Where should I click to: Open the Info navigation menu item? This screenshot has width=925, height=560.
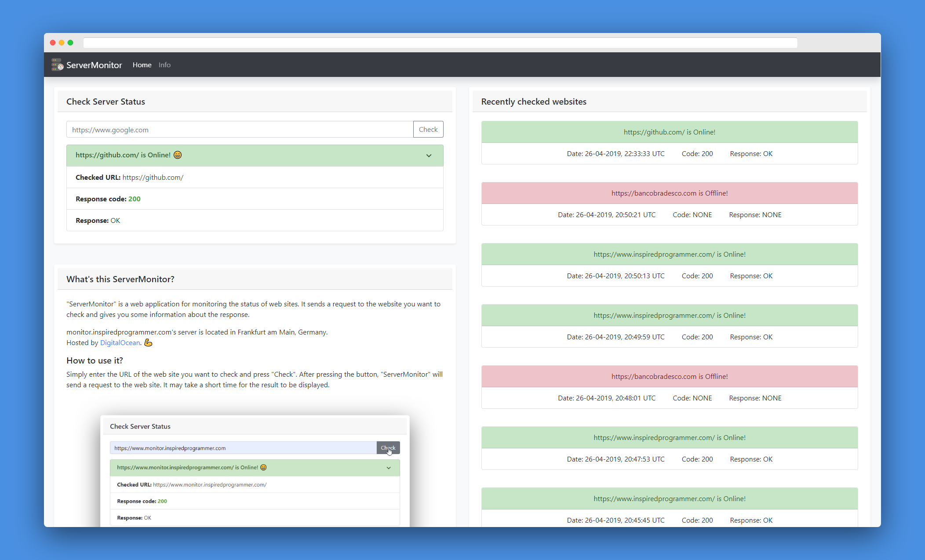tap(164, 64)
